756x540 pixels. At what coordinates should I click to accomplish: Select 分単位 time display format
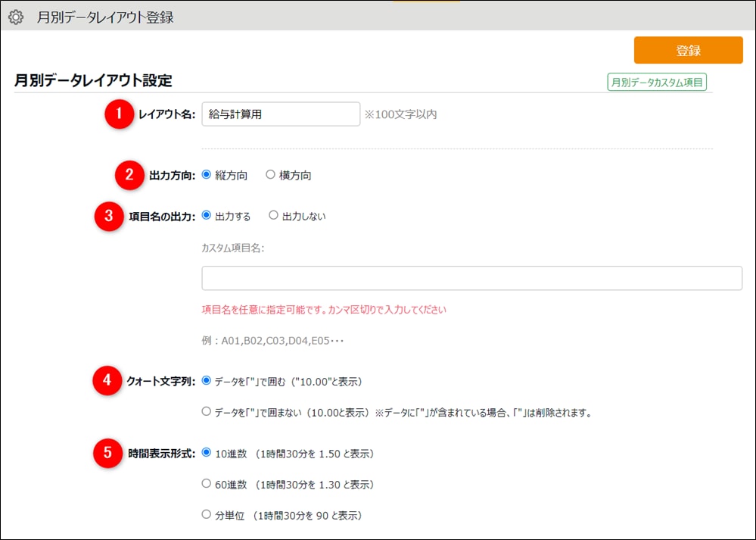207,514
